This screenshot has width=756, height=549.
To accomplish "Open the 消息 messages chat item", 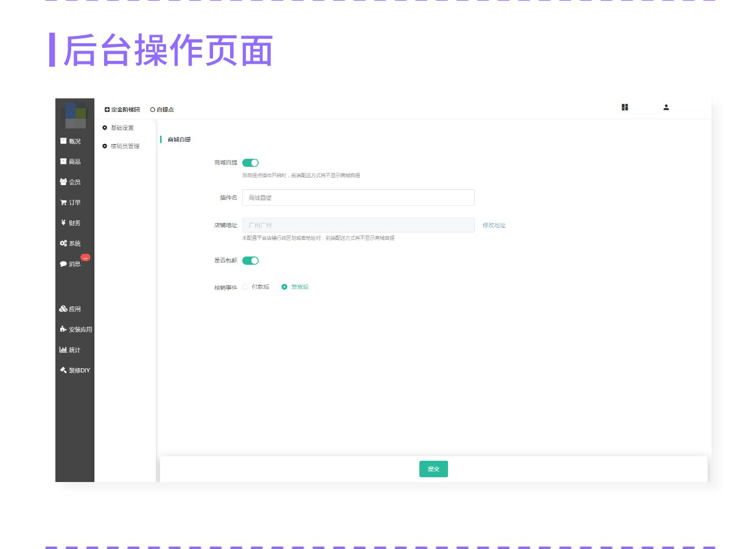I will pos(71,264).
